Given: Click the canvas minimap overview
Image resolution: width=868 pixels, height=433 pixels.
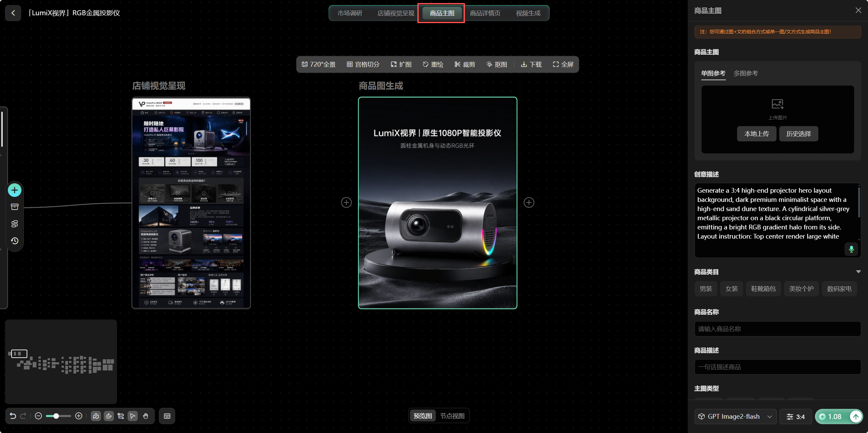Looking at the screenshot, I should [x=61, y=361].
